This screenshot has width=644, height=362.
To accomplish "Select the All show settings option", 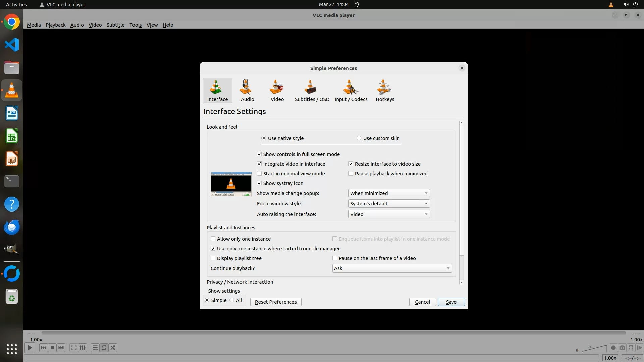I will (x=232, y=300).
